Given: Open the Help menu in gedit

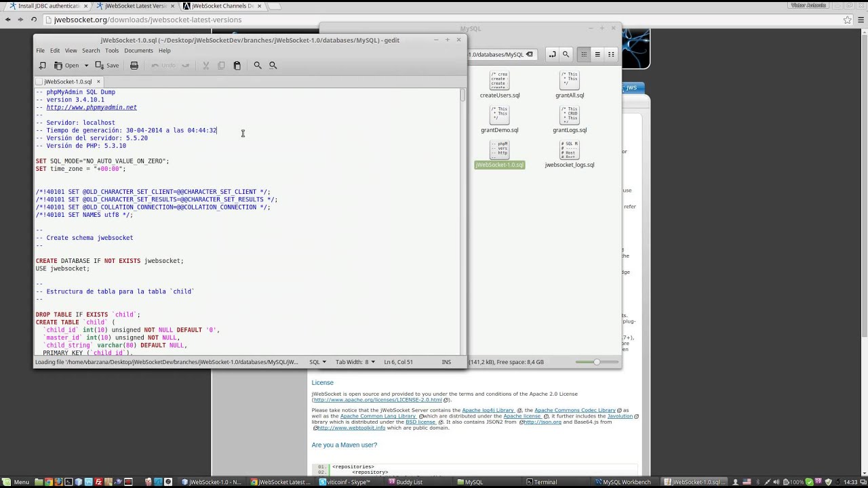Looking at the screenshot, I should 165,51.
